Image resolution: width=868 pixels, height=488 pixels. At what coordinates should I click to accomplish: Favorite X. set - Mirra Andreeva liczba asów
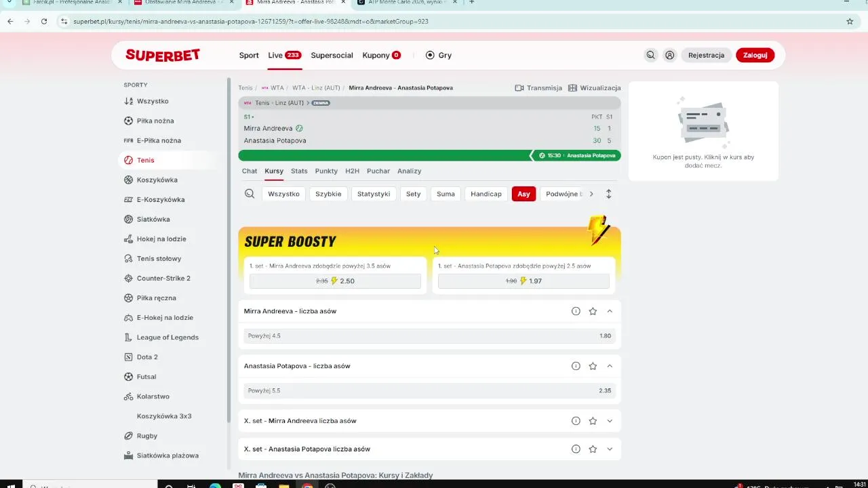click(593, 421)
